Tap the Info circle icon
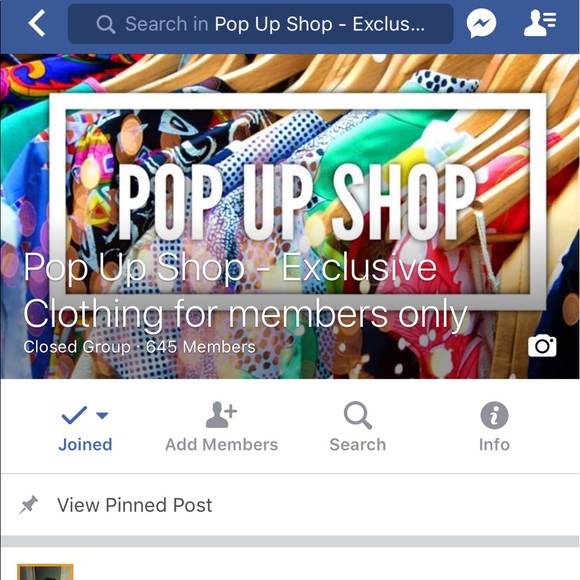 [494, 415]
